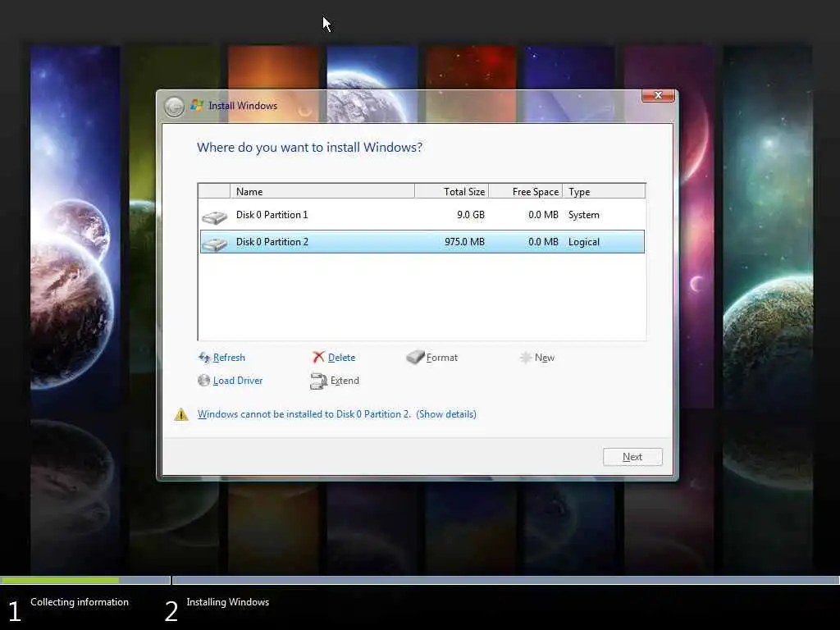This screenshot has height=630, width=840.
Task: Click the red X Delete icon
Action: 318,358
